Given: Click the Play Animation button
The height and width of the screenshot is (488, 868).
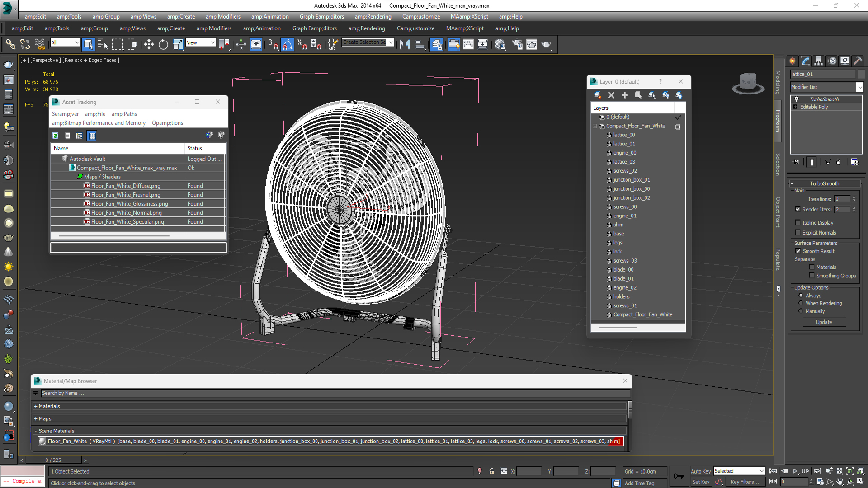Looking at the screenshot, I should click(795, 471).
